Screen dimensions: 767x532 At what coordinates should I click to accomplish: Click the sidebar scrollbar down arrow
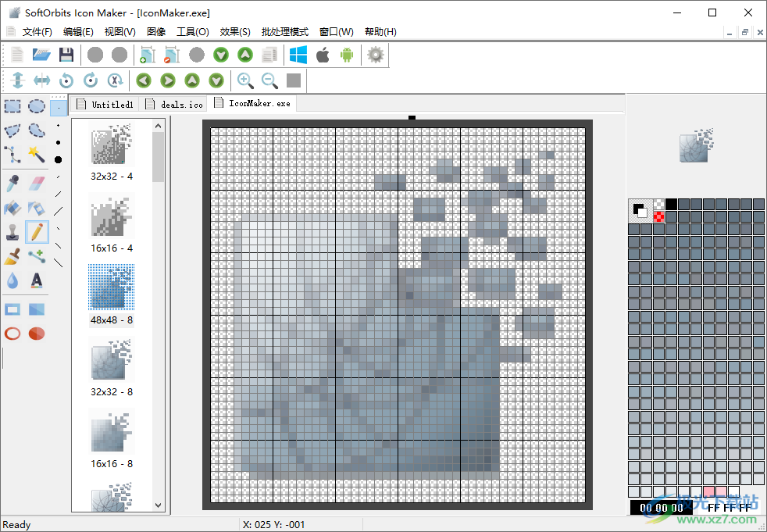(158, 505)
